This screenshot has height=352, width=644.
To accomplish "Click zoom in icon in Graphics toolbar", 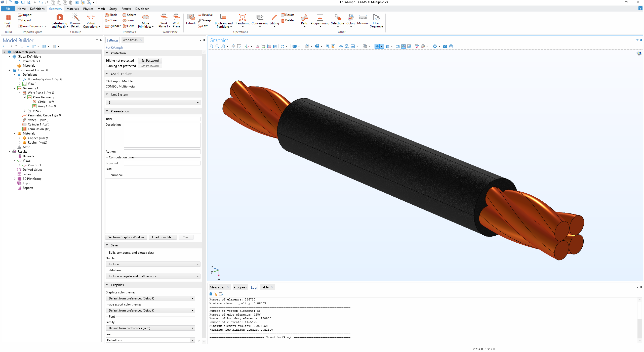I will [212, 46].
